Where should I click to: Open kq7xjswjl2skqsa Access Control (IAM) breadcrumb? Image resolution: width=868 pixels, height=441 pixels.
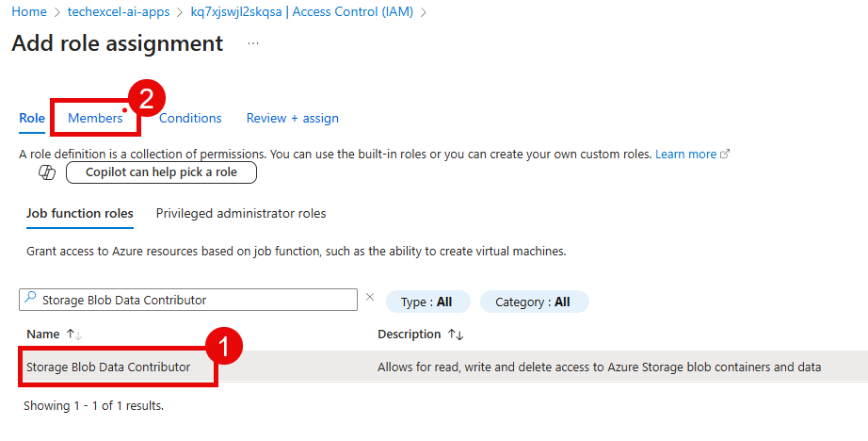point(301,11)
